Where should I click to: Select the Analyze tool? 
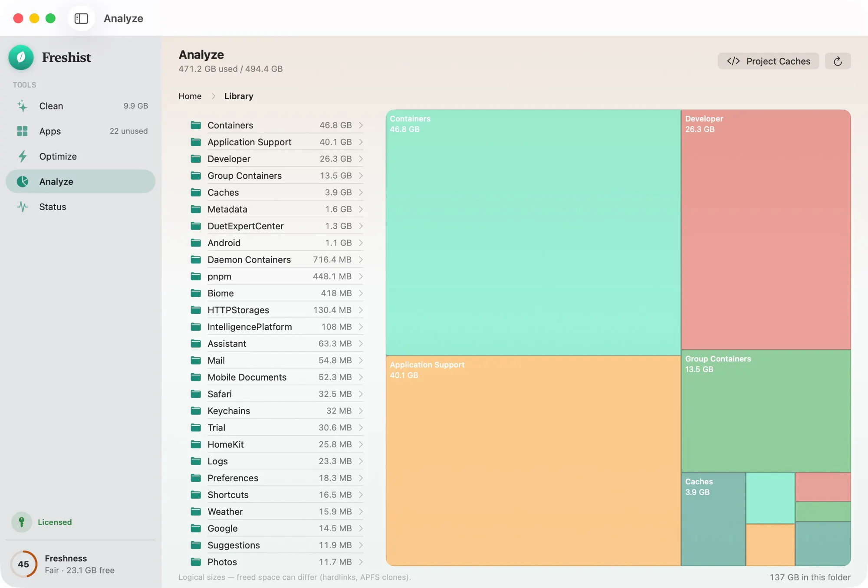pos(80,181)
